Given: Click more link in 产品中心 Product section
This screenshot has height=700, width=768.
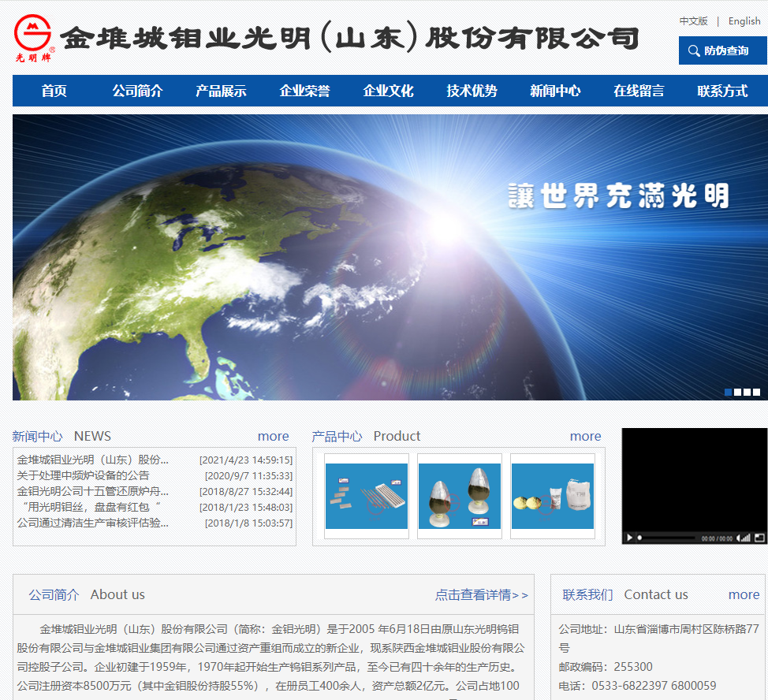Looking at the screenshot, I should click(585, 436).
